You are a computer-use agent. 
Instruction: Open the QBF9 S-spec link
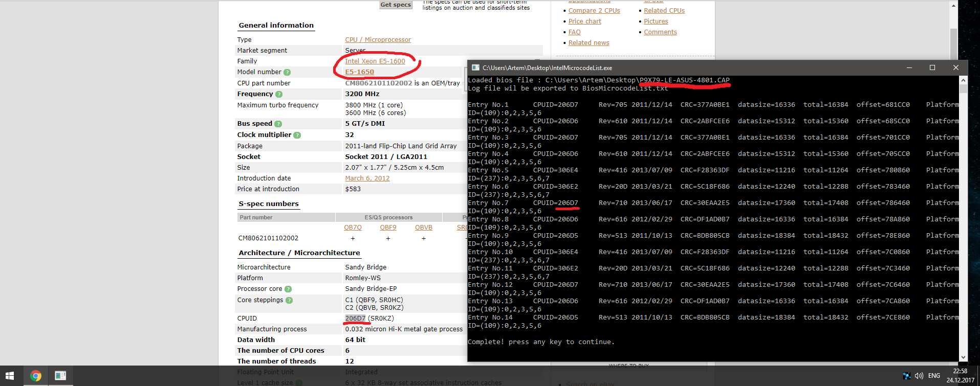pos(388,228)
